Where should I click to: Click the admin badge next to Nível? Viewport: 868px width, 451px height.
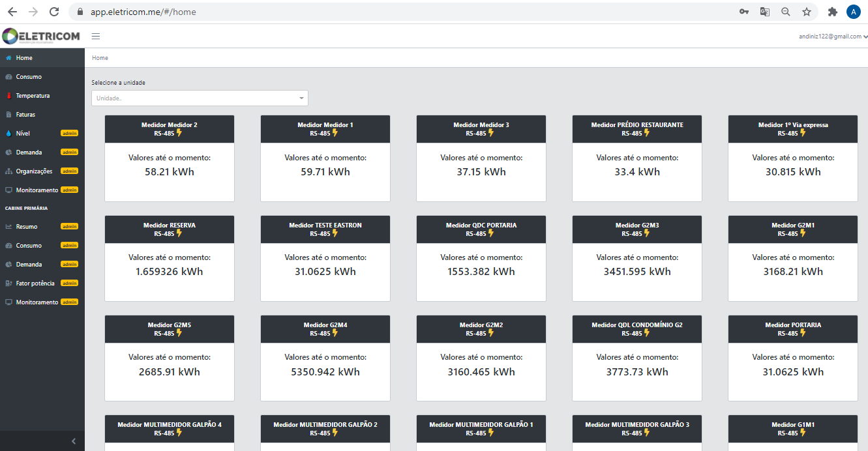point(69,133)
